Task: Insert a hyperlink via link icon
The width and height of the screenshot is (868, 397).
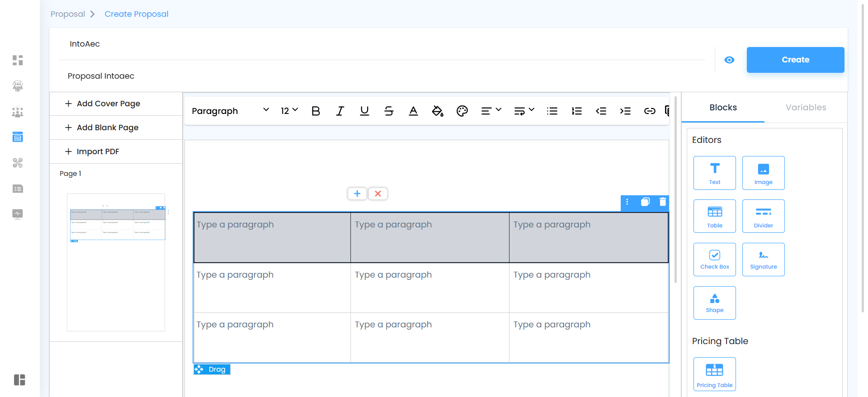Action: click(650, 111)
